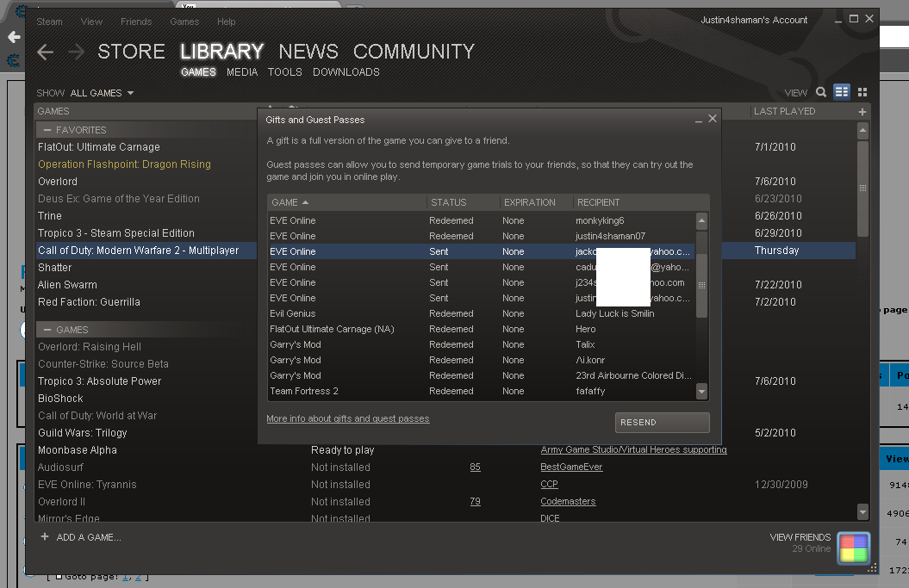Click the plus icon for Add a Game
Screen dimensions: 909x588
45,537
